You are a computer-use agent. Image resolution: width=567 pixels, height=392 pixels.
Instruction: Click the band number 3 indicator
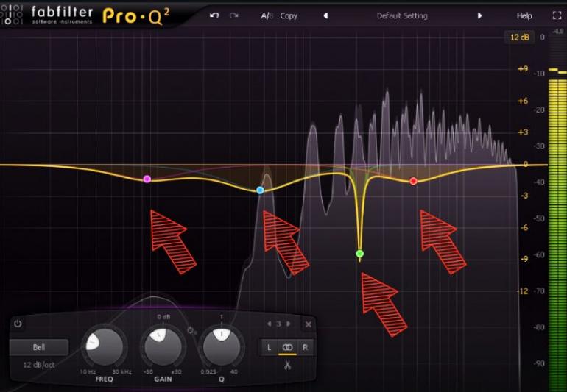click(x=278, y=324)
